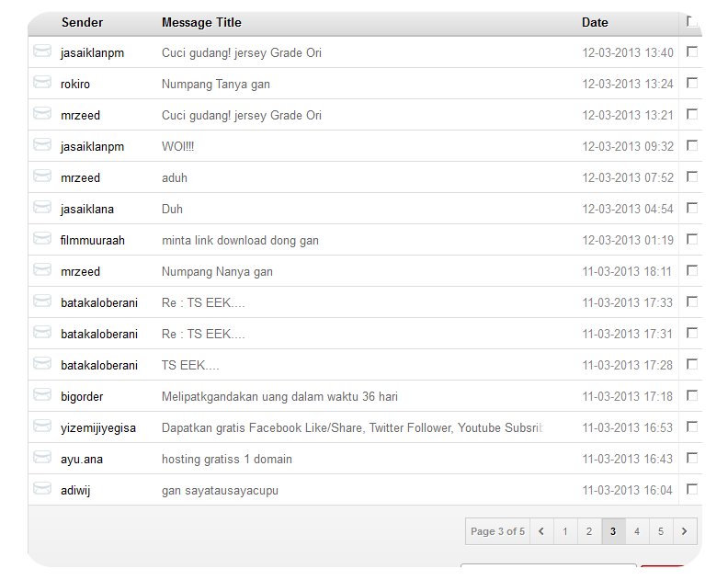Click envelope icon for ayu.ana message
Image resolution: width=728 pixels, height=580 pixels.
(42, 458)
